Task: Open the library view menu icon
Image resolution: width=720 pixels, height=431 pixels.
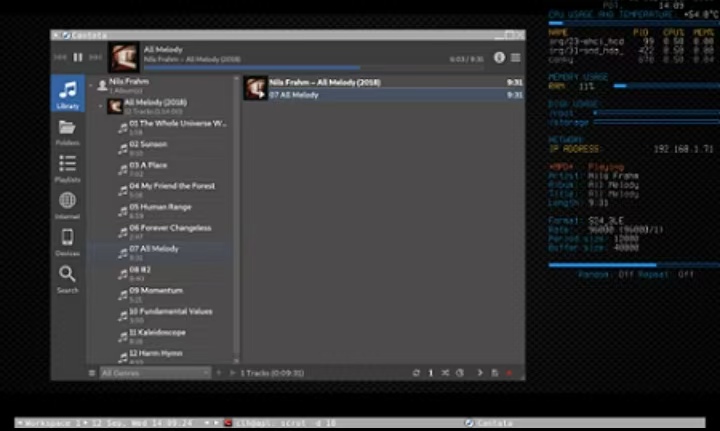Action: click(x=92, y=373)
